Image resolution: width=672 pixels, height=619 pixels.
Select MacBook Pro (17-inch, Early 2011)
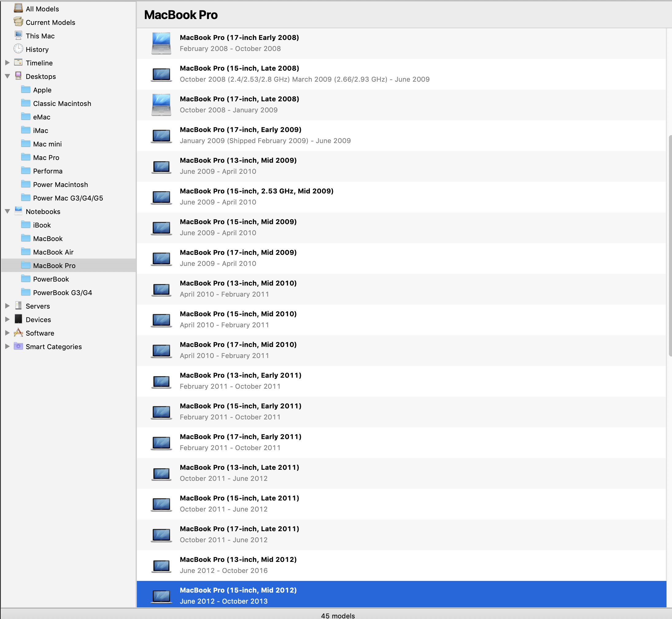tap(401, 442)
